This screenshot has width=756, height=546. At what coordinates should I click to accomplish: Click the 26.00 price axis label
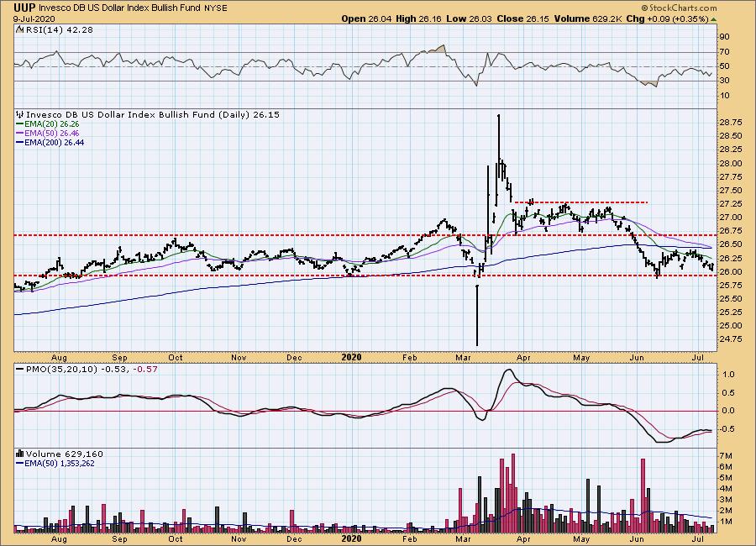[730, 271]
